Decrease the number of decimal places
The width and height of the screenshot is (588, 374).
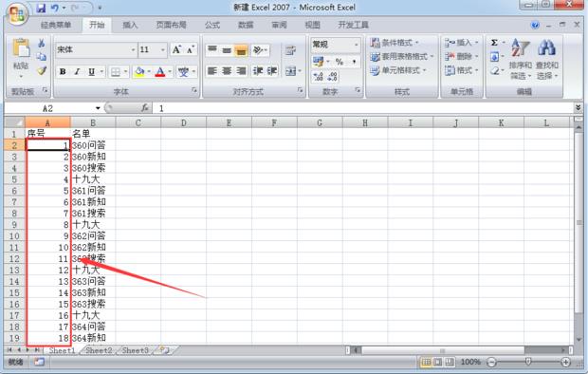[332, 77]
